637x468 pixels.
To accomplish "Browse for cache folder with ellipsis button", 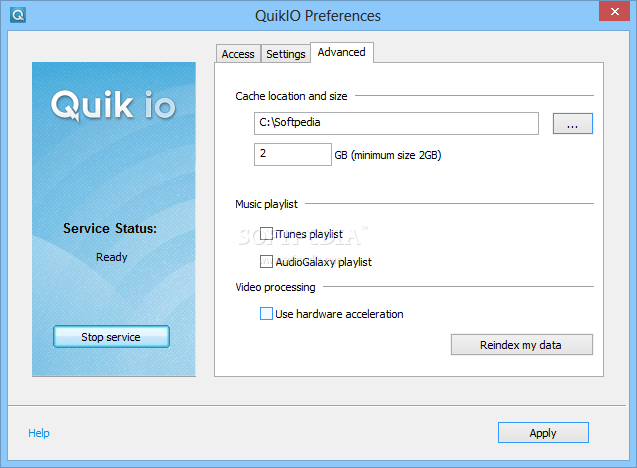I will pyautogui.click(x=572, y=124).
